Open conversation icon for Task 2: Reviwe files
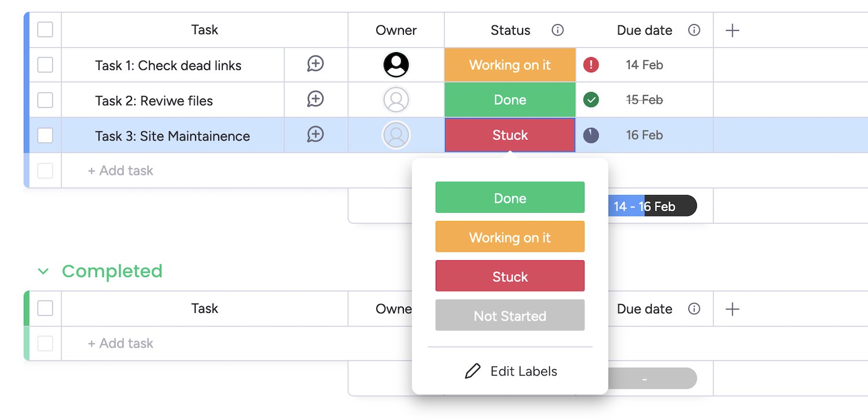The image size is (868, 420). (x=315, y=100)
